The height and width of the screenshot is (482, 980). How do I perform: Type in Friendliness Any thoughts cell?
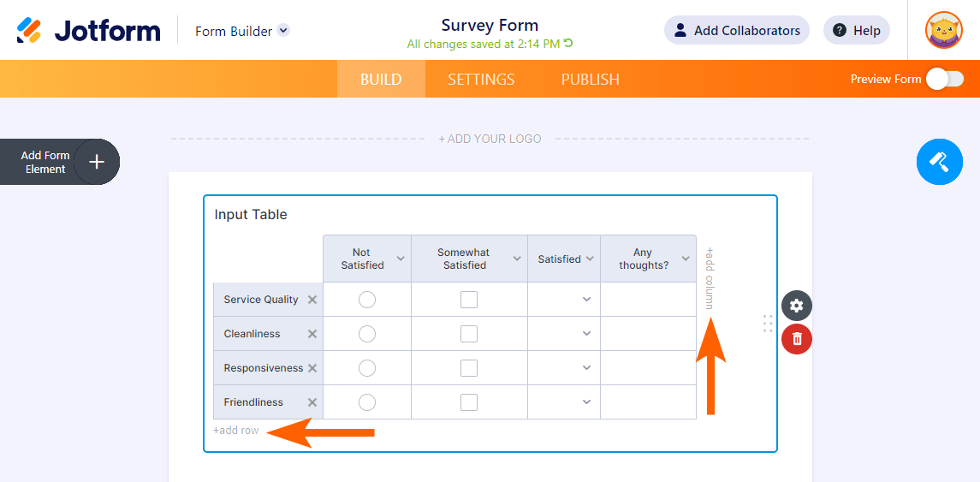(648, 402)
